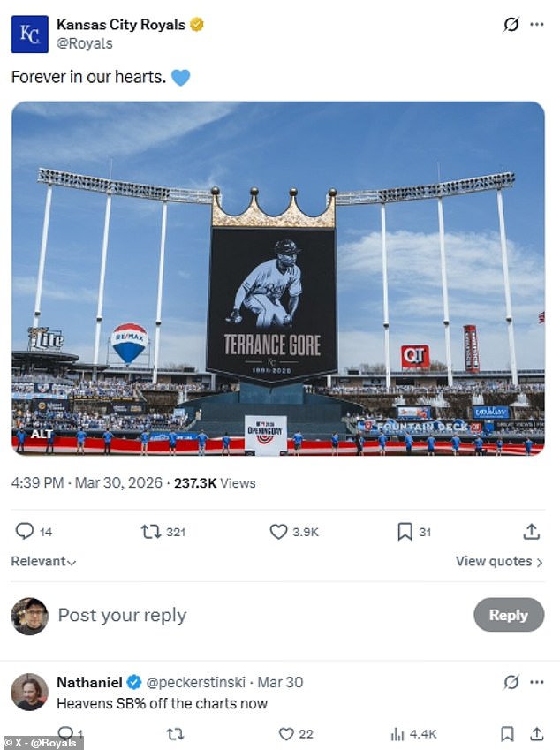
Task: Open the @Royals profile handle
Action: [84, 42]
